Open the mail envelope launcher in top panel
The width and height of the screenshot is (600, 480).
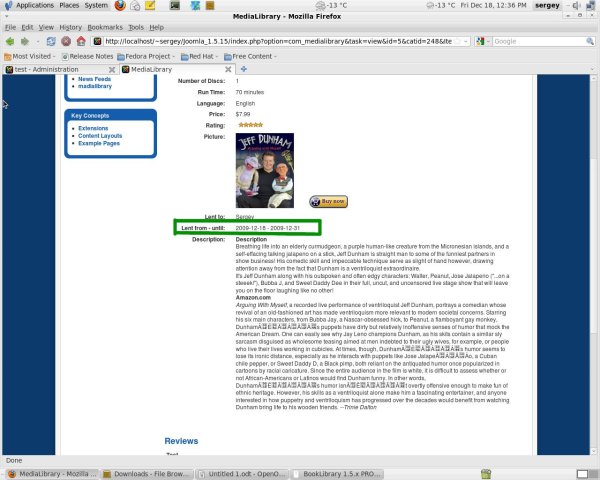tap(135, 5)
